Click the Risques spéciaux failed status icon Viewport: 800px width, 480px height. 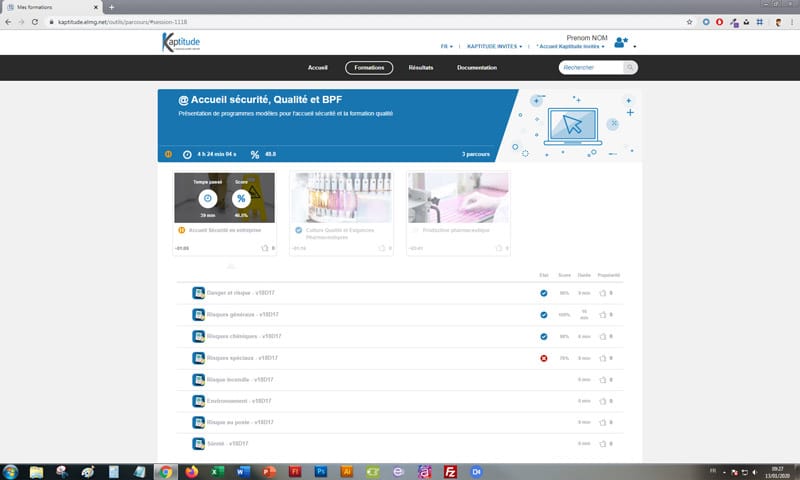(544, 358)
